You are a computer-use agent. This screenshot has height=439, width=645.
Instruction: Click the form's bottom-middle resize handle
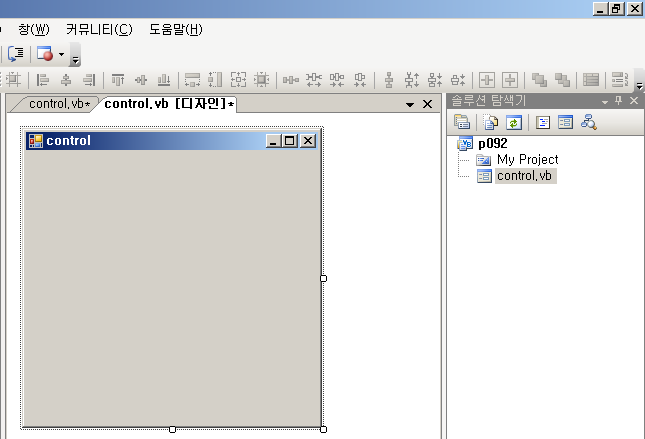[x=172, y=430]
